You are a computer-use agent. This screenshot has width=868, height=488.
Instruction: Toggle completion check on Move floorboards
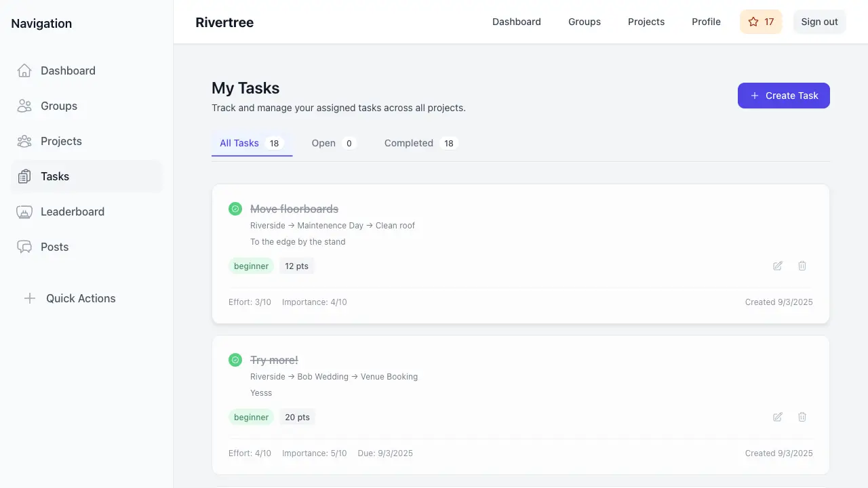pyautogui.click(x=235, y=209)
